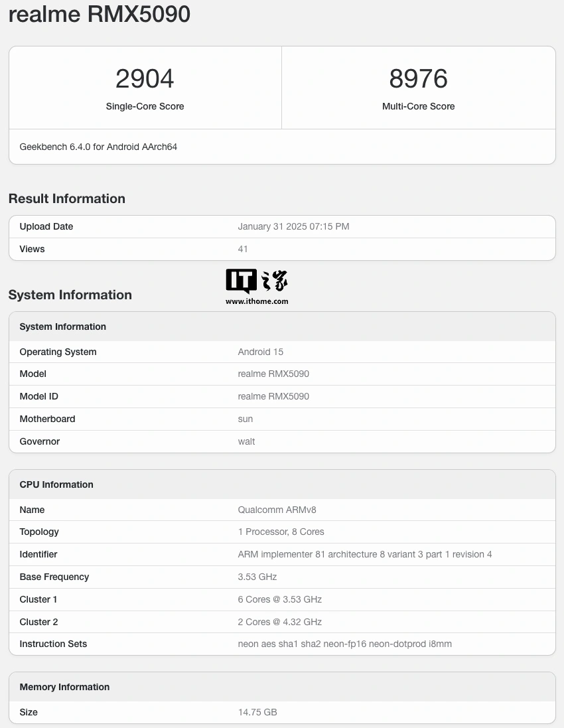Click the memory size 14.75 GB value
564x728 pixels.
[x=257, y=712]
